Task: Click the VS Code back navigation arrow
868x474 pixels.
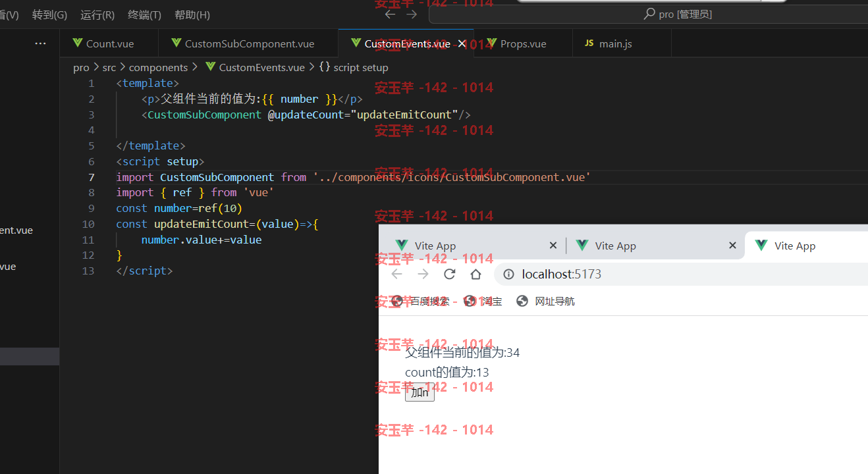Action: tap(390, 14)
